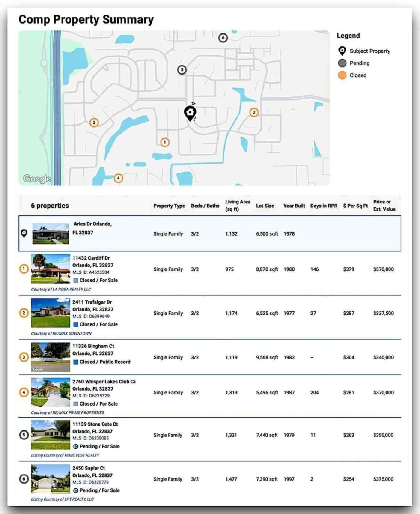This screenshot has width=420, height=514.
Task: Click the subject property house marker on the map
Action: tap(190, 114)
